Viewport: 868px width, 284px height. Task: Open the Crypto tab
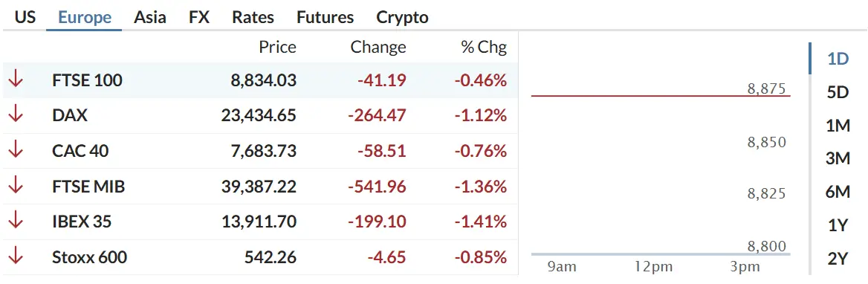[x=403, y=17]
